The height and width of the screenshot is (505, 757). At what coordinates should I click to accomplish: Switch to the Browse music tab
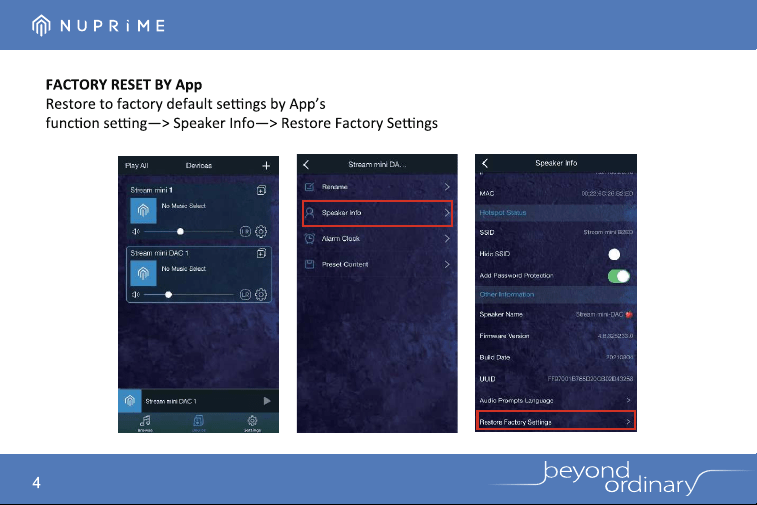click(x=145, y=422)
